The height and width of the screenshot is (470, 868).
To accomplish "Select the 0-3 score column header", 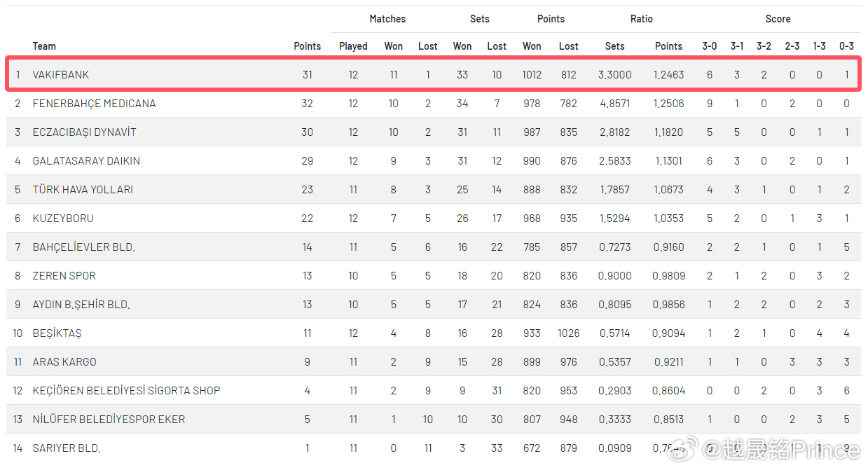I will [x=846, y=46].
